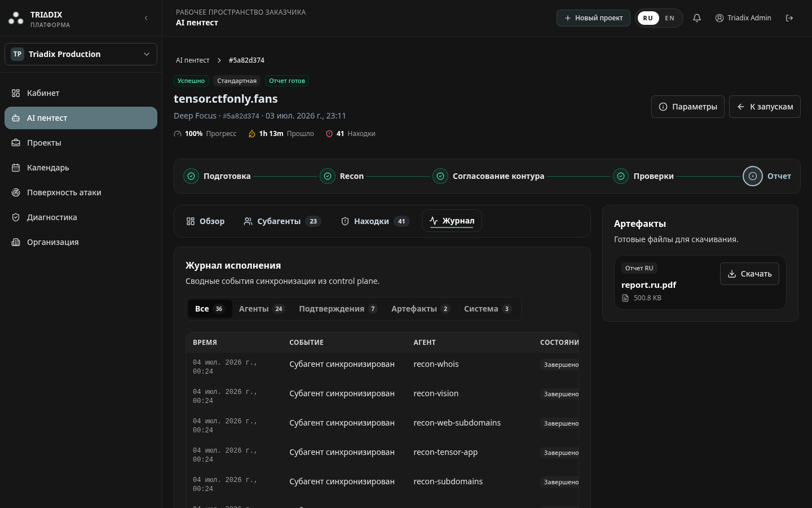Image resolution: width=812 pixels, height=508 pixels.
Task: Download report.ru.pdf with Скачать button
Action: coord(749,274)
